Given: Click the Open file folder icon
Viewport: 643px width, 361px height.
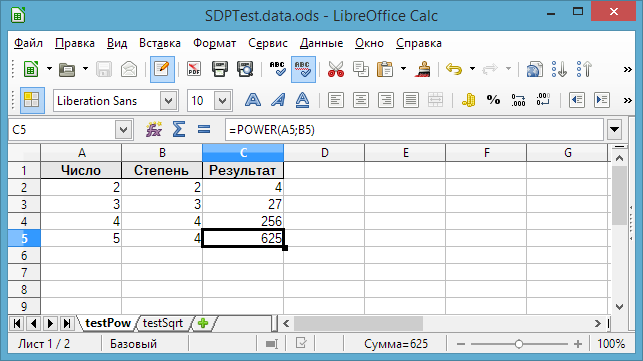Looking at the screenshot, I should (x=67, y=69).
